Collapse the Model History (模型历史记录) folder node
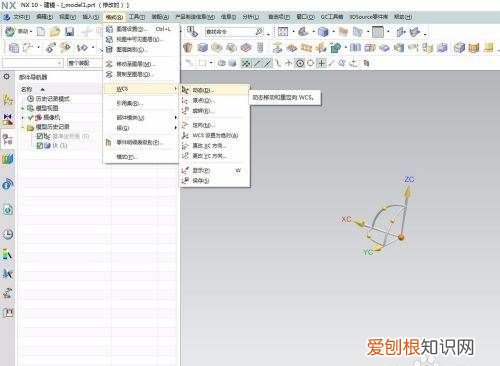 click(23, 127)
